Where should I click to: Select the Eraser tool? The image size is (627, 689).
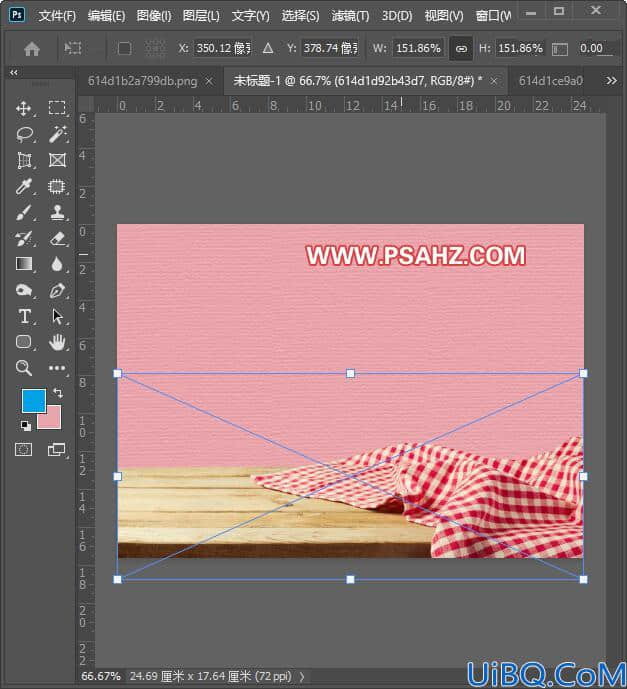(x=58, y=239)
